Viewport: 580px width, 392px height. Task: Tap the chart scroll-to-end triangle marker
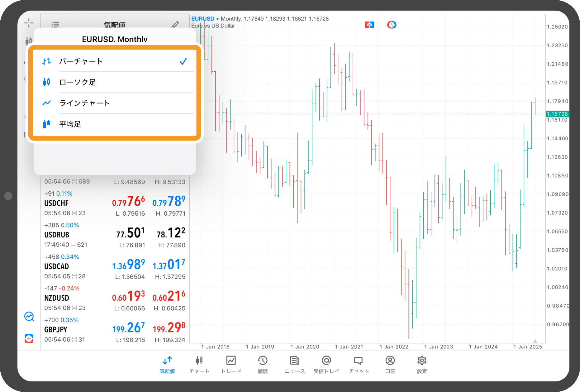[535, 341]
